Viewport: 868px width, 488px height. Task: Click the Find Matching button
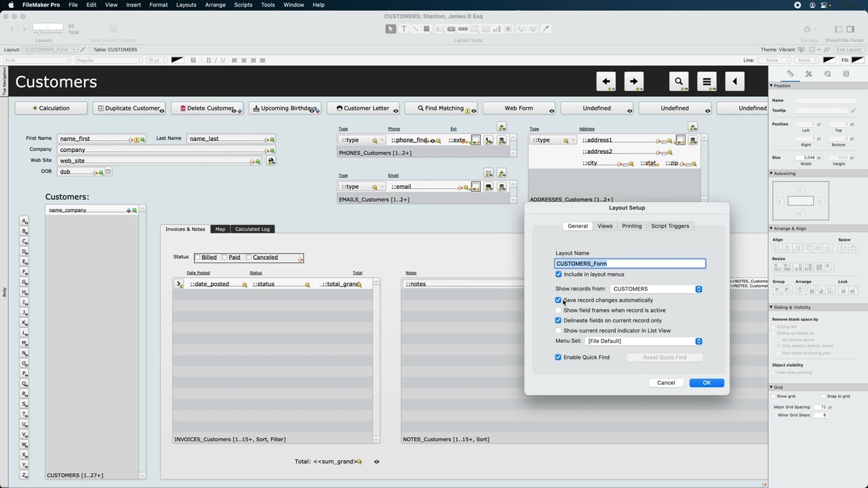(x=441, y=108)
